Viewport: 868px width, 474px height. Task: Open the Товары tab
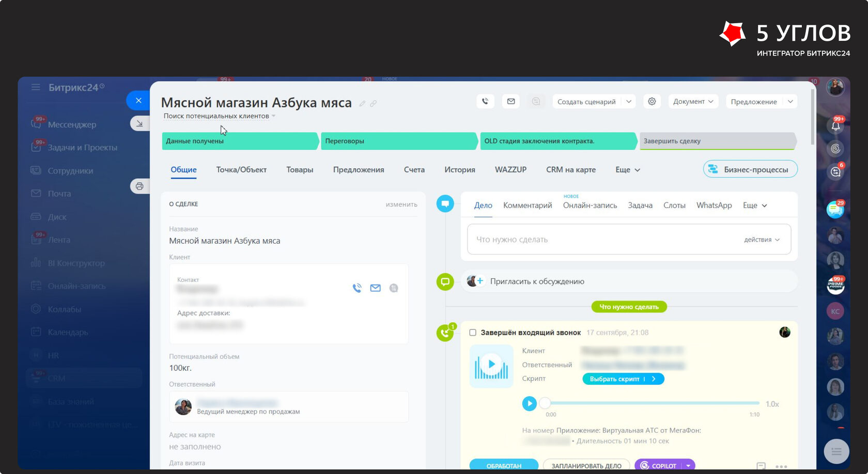[300, 170]
